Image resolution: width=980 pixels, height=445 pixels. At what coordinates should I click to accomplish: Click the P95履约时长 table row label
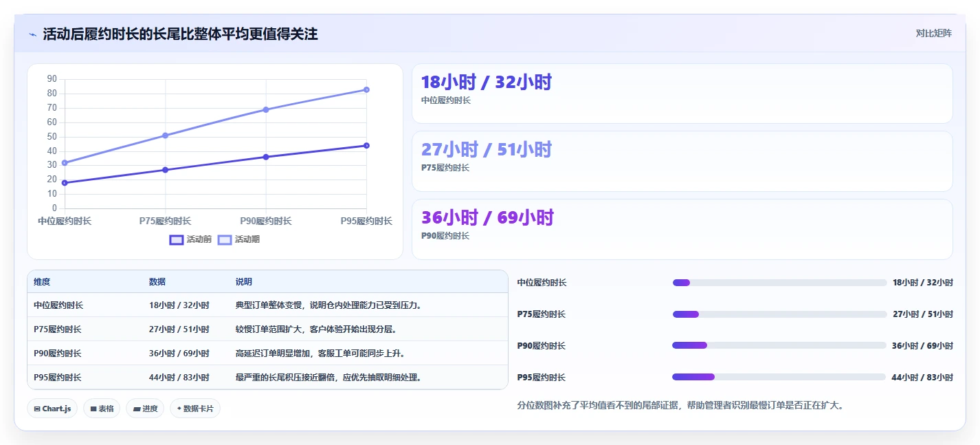point(58,378)
